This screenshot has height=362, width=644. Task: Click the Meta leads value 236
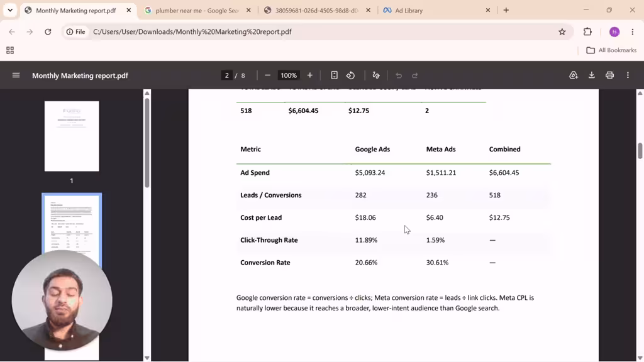pyautogui.click(x=431, y=195)
